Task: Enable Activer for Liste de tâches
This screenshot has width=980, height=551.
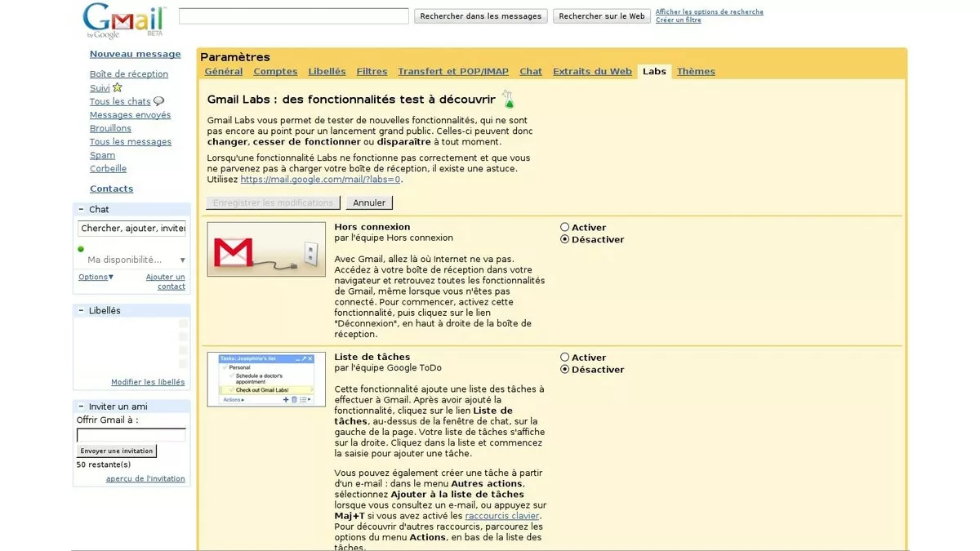Action: (564, 357)
